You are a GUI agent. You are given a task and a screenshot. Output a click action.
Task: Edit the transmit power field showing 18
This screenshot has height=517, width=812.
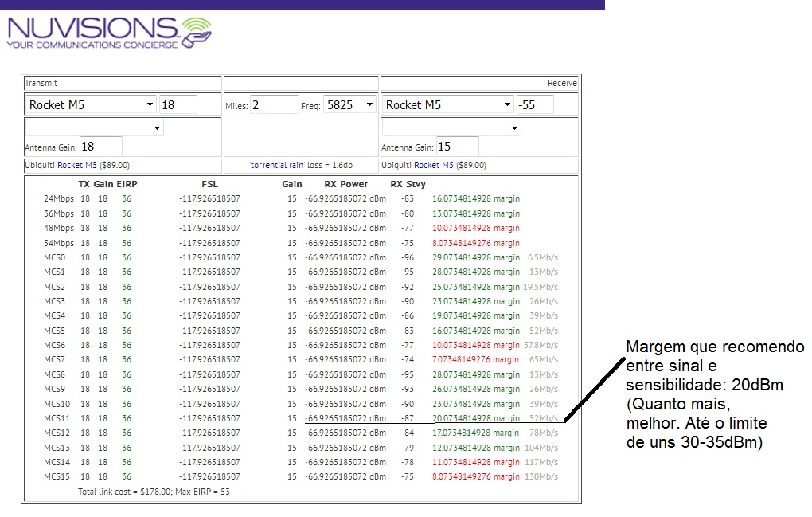pyautogui.click(x=178, y=104)
